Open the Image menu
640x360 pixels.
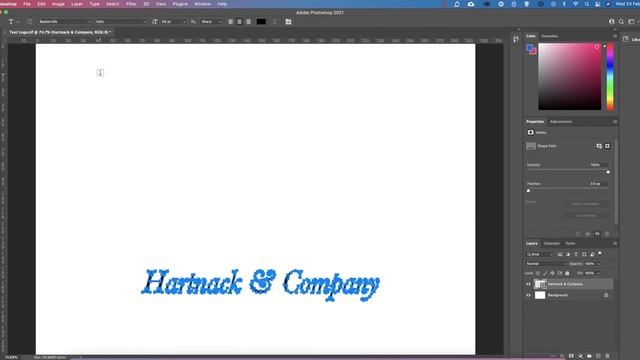[x=58, y=4]
